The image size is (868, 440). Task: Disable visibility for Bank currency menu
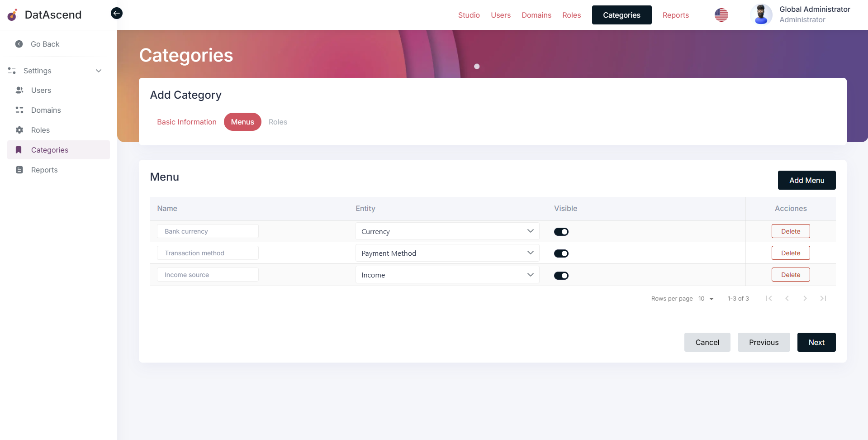click(x=561, y=231)
